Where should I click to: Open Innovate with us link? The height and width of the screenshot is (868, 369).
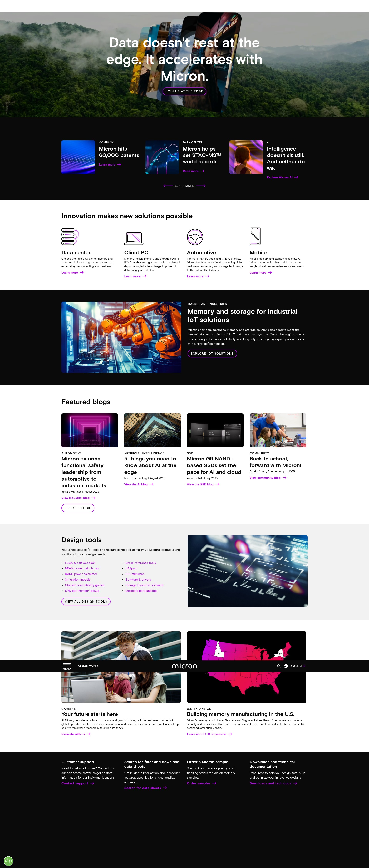click(76, 734)
